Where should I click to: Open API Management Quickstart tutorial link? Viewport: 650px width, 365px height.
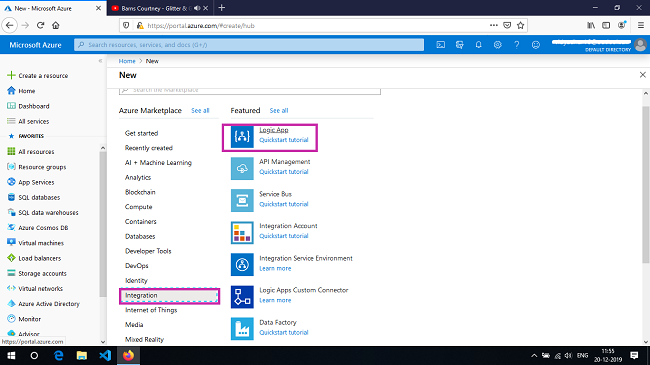(284, 172)
